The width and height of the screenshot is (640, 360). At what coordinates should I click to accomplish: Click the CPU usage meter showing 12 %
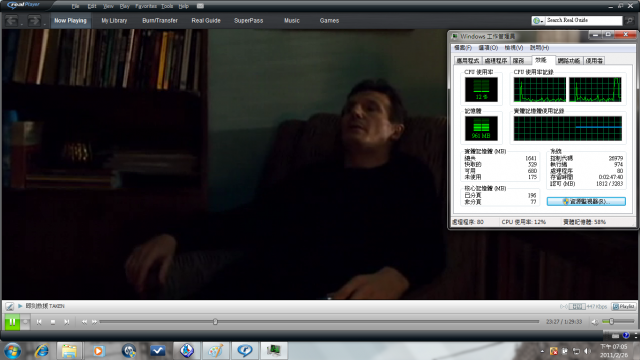481,89
